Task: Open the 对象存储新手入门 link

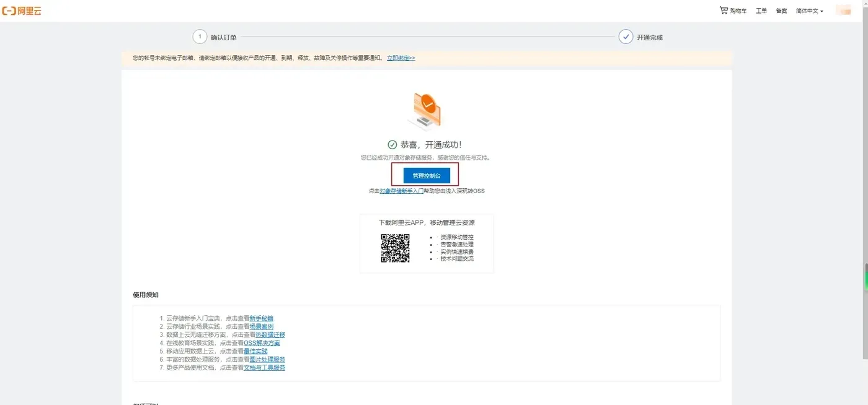Action: coord(401,191)
